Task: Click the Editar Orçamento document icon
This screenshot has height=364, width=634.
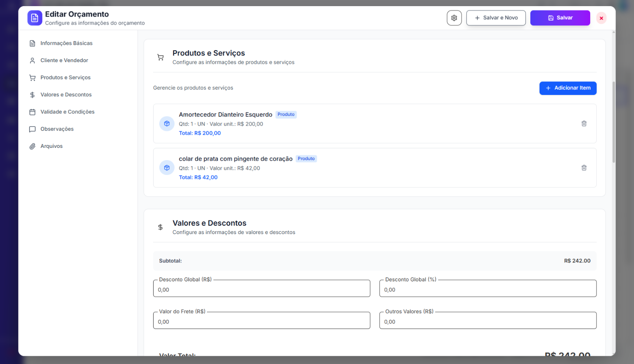Action: pos(35,18)
